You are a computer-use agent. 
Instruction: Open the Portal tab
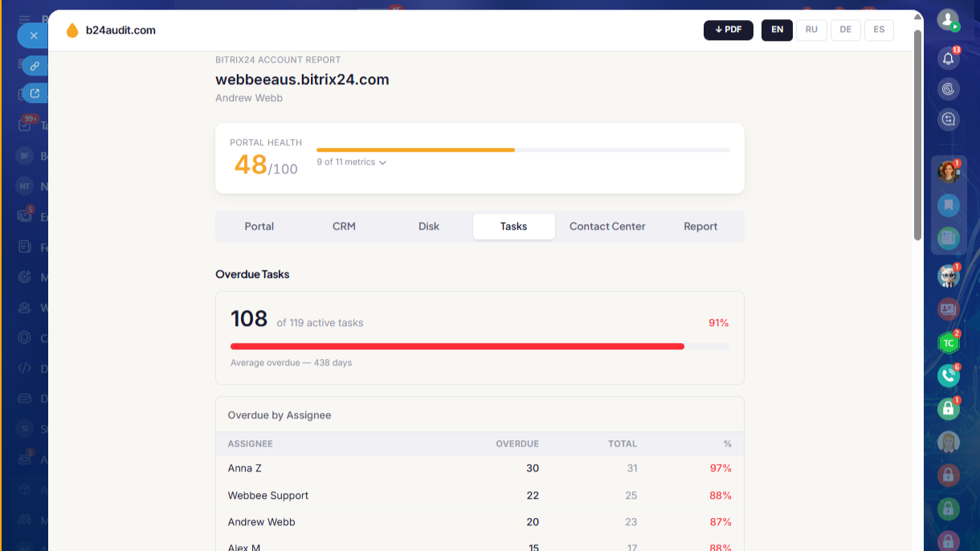tap(259, 227)
